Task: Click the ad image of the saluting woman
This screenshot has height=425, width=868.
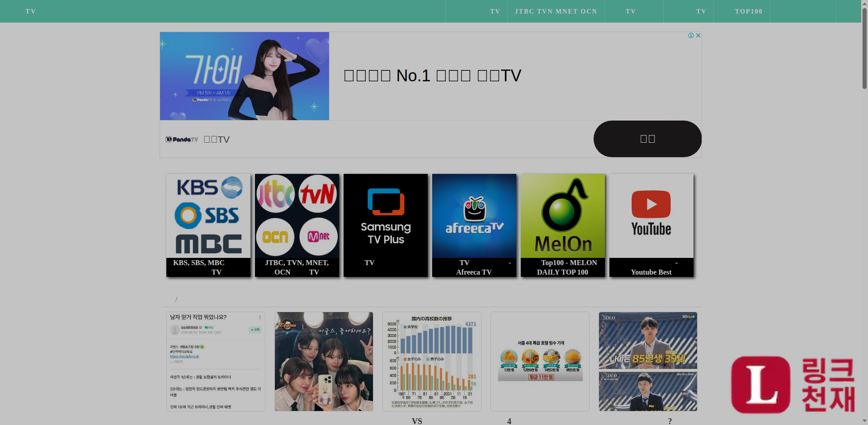Action: click(x=245, y=76)
